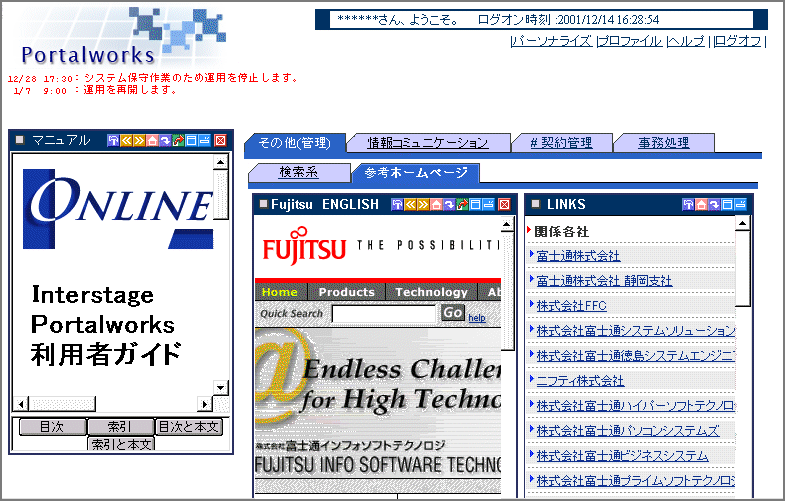Open 株式会社FFC link
The width and height of the screenshot is (785, 501).
[x=571, y=306]
